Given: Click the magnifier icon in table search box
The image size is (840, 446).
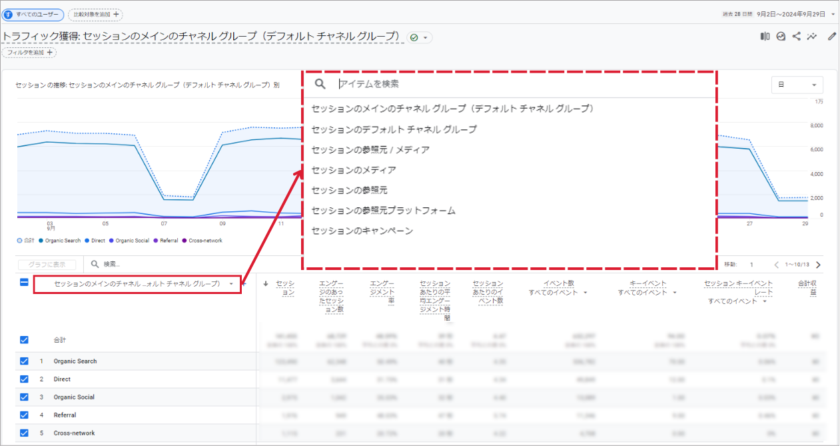Looking at the screenshot, I should 95,264.
